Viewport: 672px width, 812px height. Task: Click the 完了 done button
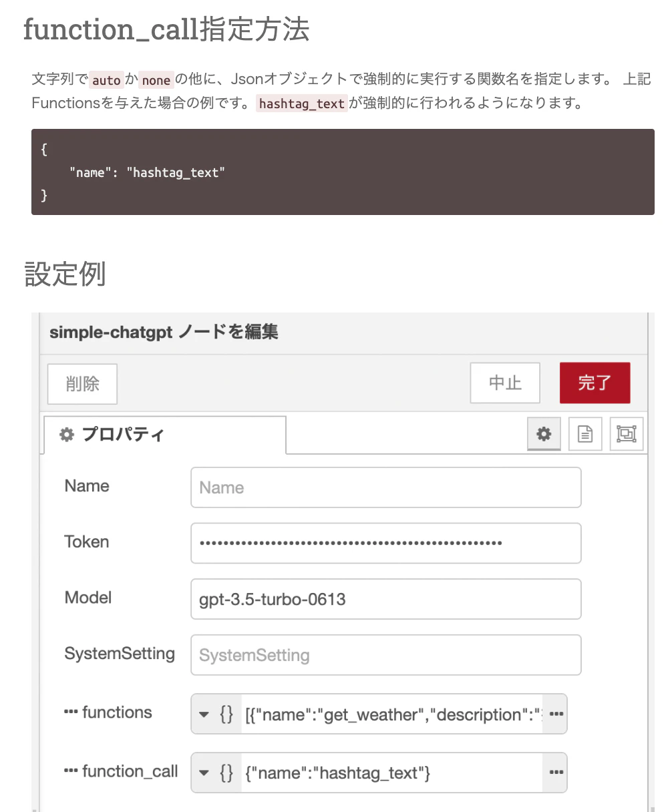(595, 383)
